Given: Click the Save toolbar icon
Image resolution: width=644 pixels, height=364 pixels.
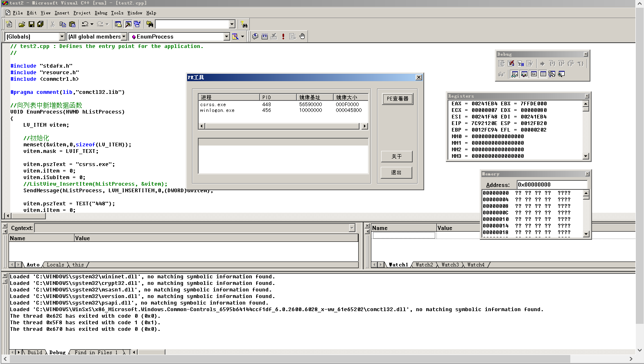Looking at the screenshot, I should (x=31, y=24).
